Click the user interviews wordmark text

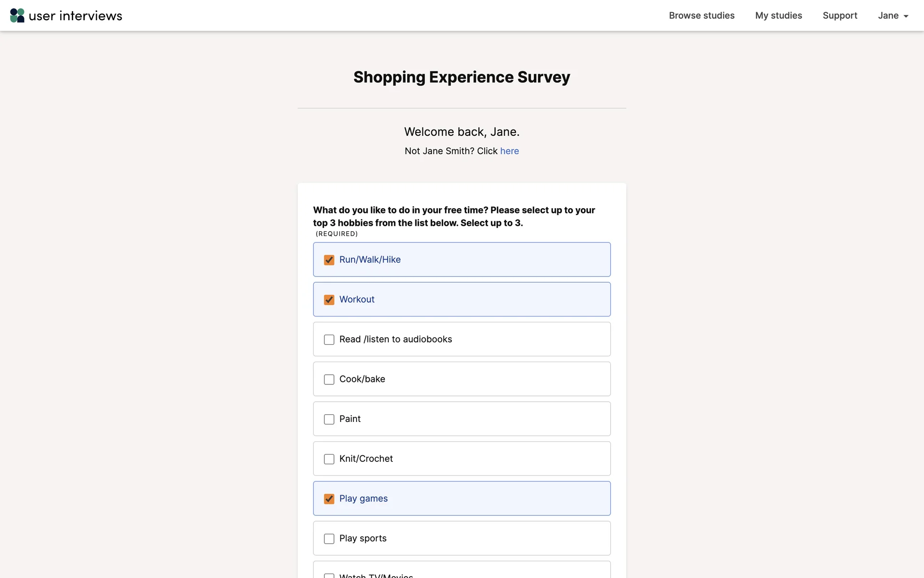click(x=76, y=16)
